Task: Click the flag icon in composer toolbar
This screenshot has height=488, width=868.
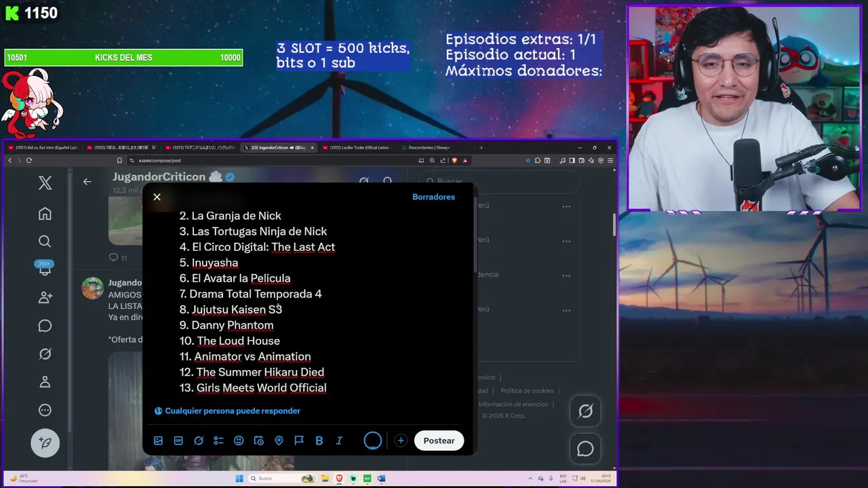Action: pos(299,441)
